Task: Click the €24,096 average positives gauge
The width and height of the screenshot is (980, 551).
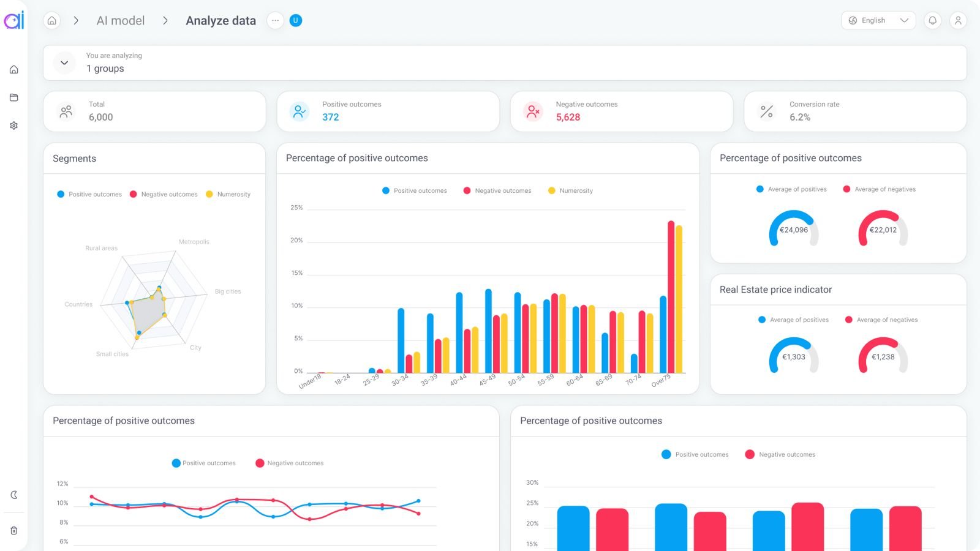Action: 794,229
